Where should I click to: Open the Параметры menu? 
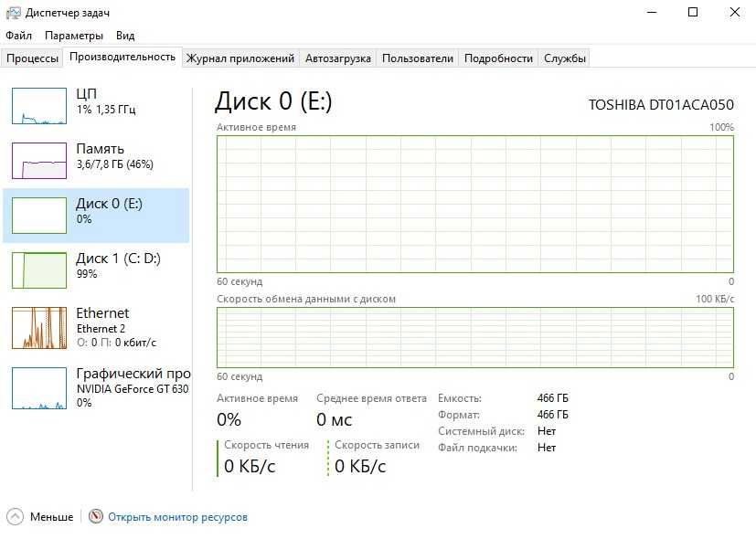74,36
